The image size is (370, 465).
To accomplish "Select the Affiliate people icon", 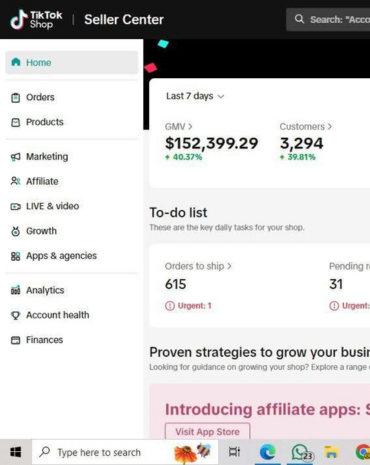I will pyautogui.click(x=16, y=181).
